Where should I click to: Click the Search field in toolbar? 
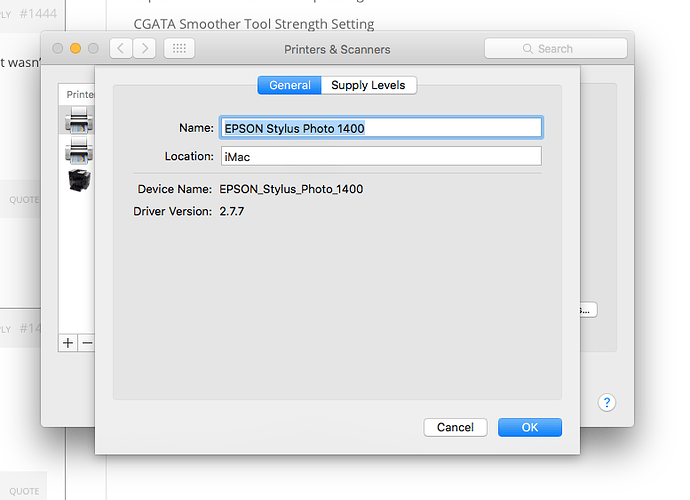point(556,48)
